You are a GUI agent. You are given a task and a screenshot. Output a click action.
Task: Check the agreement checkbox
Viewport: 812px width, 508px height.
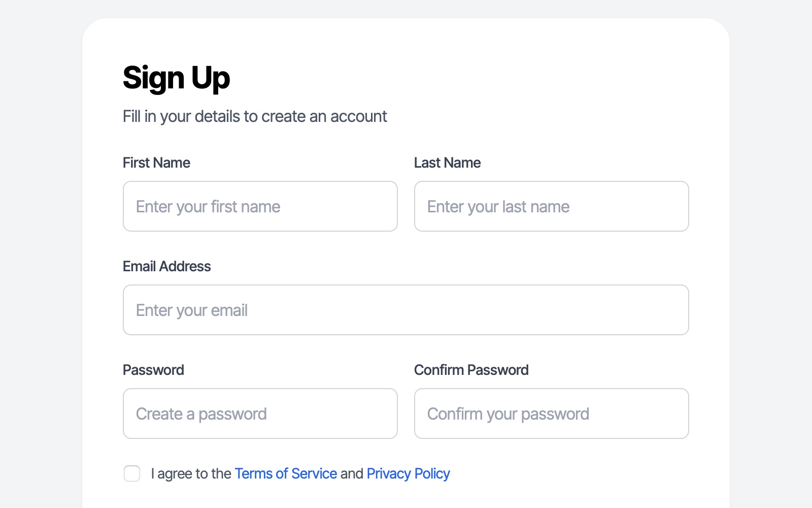click(x=132, y=473)
